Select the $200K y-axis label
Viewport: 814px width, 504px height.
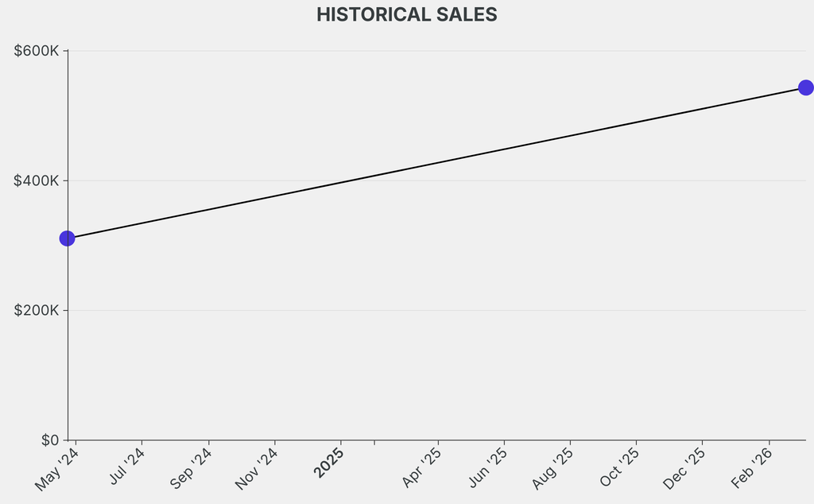(37, 310)
